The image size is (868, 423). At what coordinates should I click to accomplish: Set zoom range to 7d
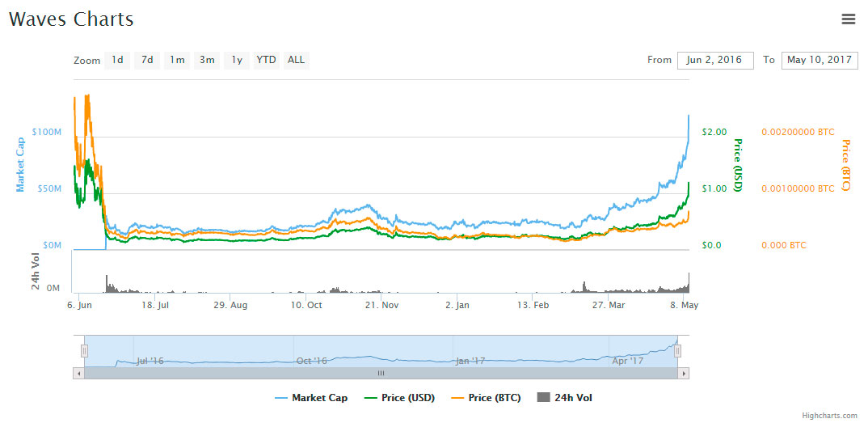(147, 60)
